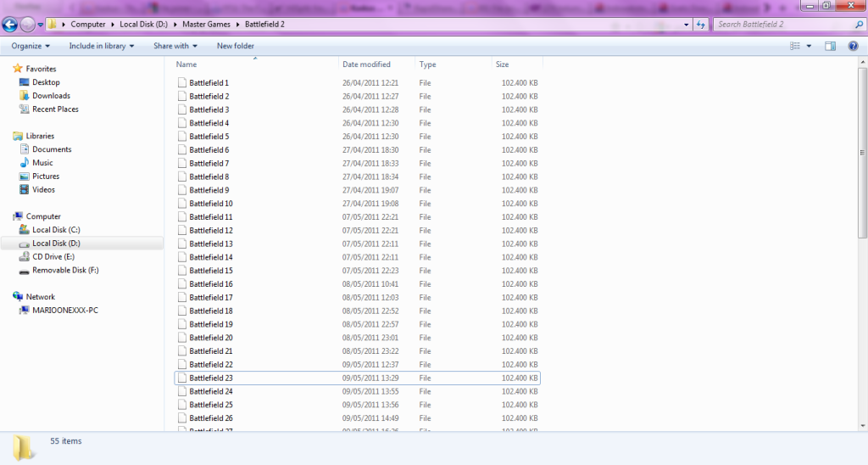Open Desktop in Favorites
868x465 pixels.
point(46,82)
